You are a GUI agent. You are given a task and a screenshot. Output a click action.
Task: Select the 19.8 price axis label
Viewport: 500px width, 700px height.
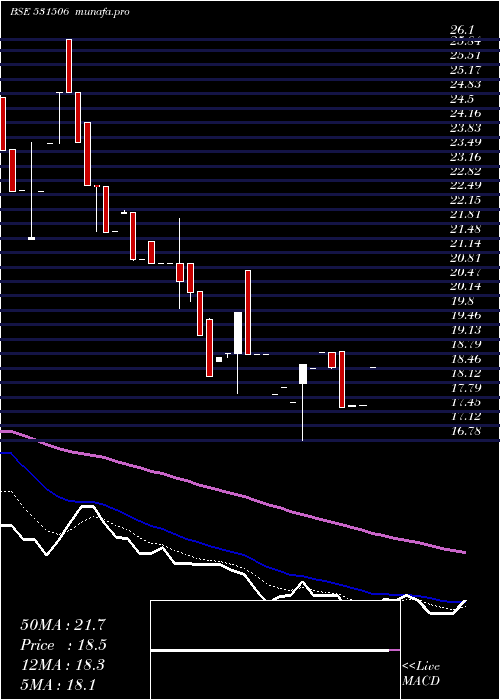462,301
